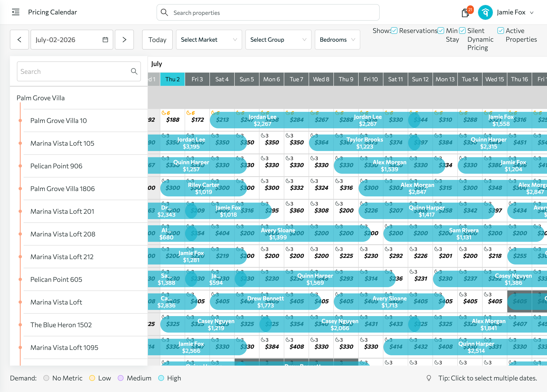Click the Jamie Fox avatar logo

tap(485, 12)
